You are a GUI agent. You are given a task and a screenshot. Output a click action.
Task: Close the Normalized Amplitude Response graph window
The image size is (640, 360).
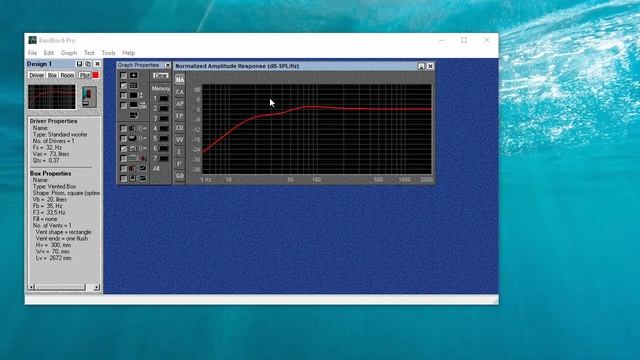pyautogui.click(x=430, y=66)
